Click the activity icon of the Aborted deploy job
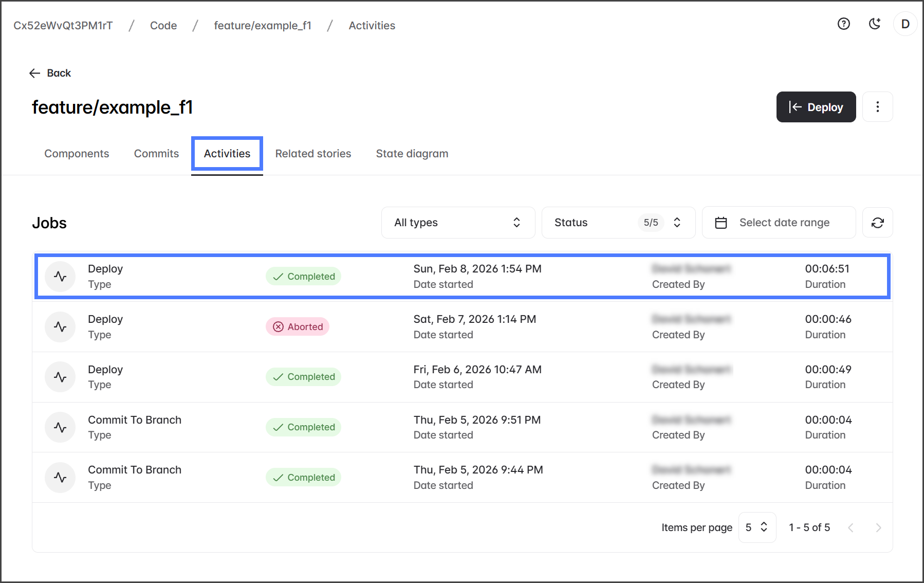 point(60,327)
